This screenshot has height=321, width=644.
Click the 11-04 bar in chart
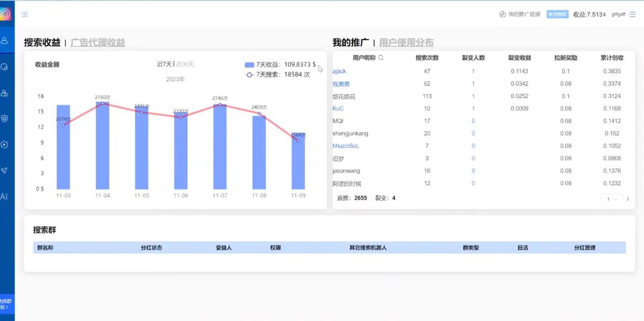click(102, 145)
